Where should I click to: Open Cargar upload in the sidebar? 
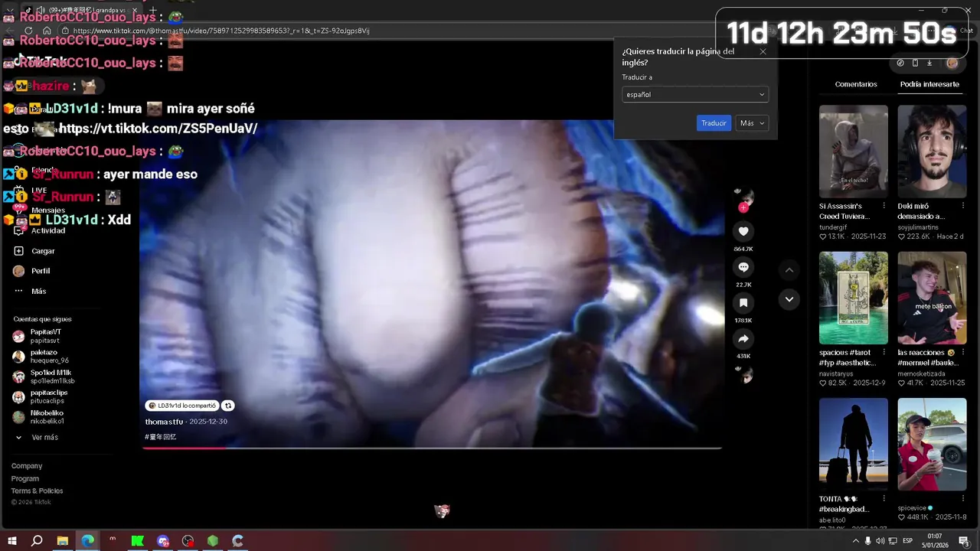coord(34,251)
